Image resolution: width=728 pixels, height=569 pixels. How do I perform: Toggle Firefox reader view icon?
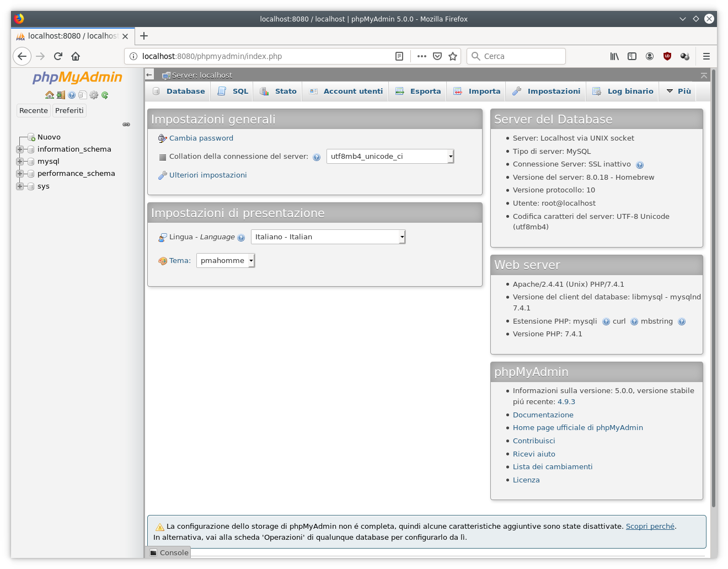(399, 56)
